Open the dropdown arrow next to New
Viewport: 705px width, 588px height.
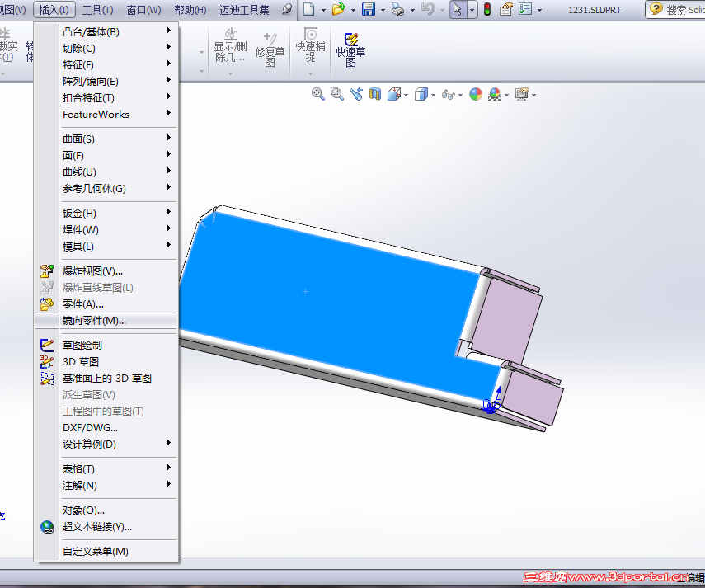tap(323, 10)
